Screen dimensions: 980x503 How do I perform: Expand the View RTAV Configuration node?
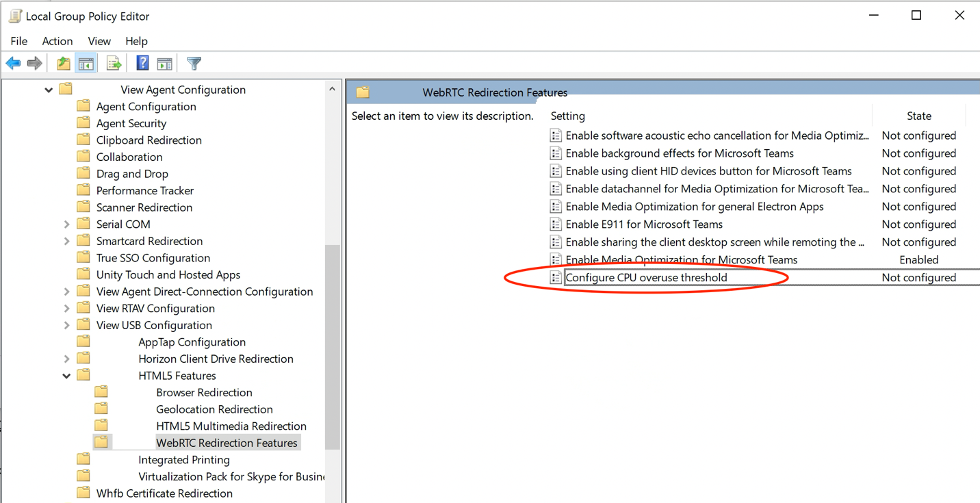[x=66, y=308]
